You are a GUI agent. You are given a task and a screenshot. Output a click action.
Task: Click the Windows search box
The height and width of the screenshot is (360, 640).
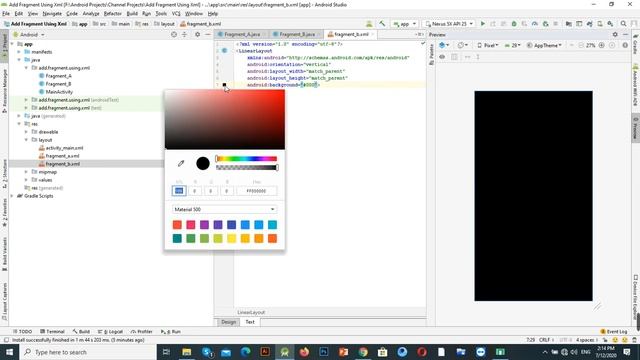click(88, 352)
